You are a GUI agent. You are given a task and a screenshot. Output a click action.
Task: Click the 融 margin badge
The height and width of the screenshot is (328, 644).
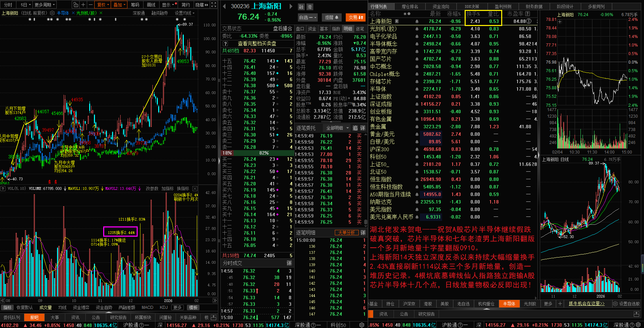(x=301, y=7)
